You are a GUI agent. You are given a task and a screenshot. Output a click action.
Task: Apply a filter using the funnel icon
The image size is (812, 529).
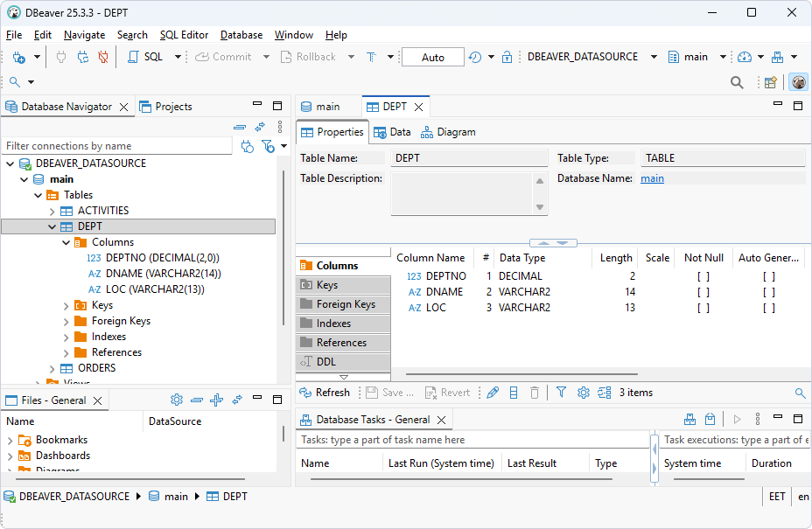click(561, 393)
